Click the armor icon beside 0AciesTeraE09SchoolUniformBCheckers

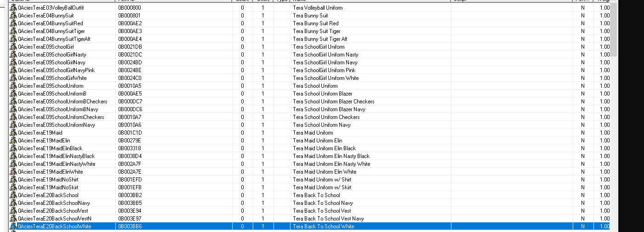pyautogui.click(x=13, y=102)
